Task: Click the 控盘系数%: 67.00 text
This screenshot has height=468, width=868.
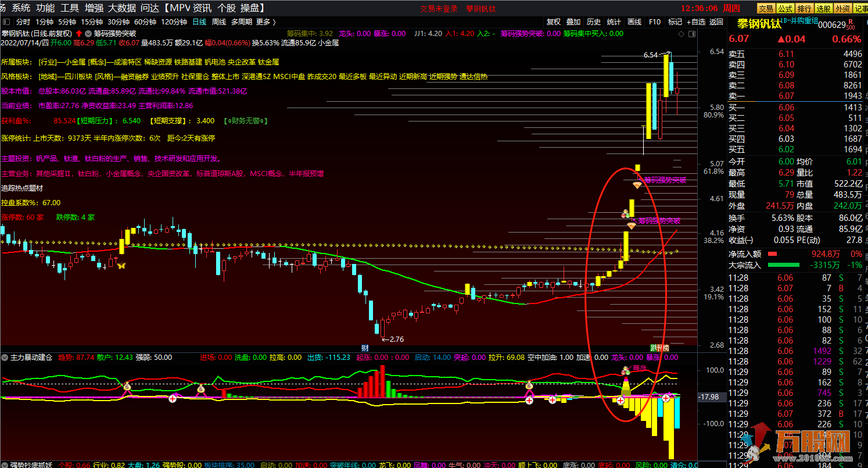Action: click(31, 203)
